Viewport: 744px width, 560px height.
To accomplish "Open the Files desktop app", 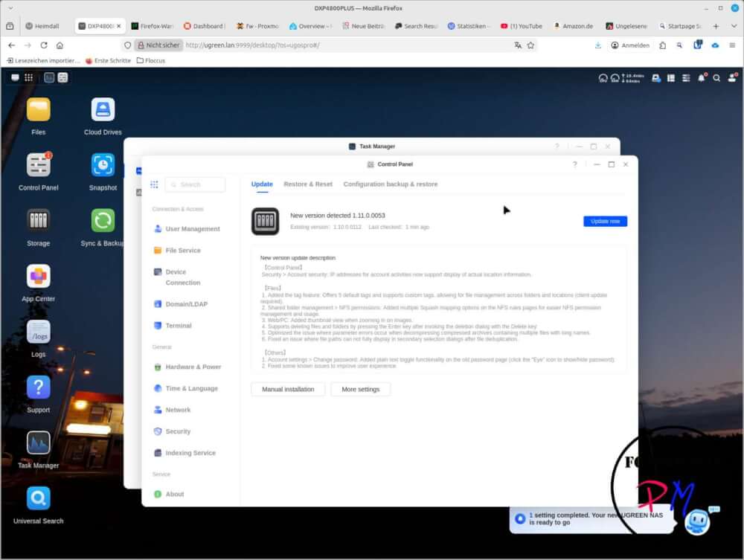I will (39, 110).
